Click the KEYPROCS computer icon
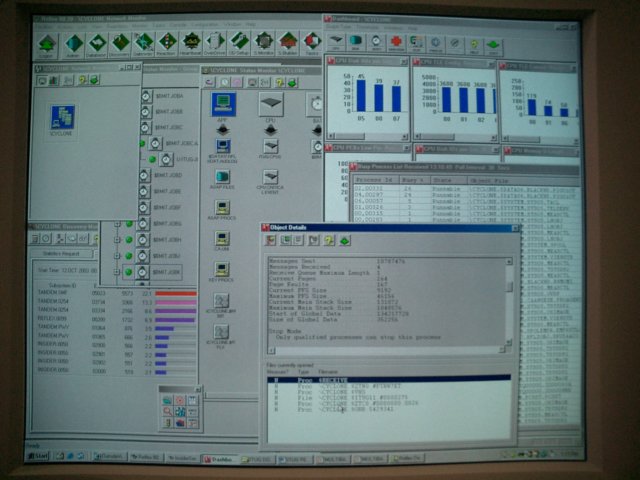This screenshot has width=640, height=480. tap(222, 271)
